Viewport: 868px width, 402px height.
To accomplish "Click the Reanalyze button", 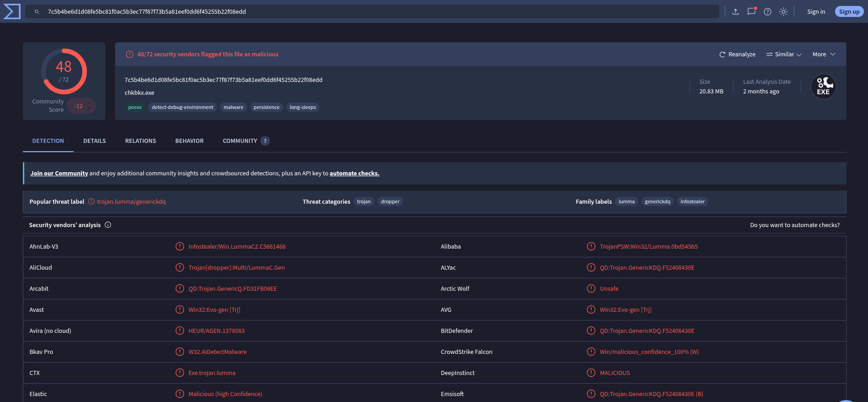I will click(x=737, y=54).
